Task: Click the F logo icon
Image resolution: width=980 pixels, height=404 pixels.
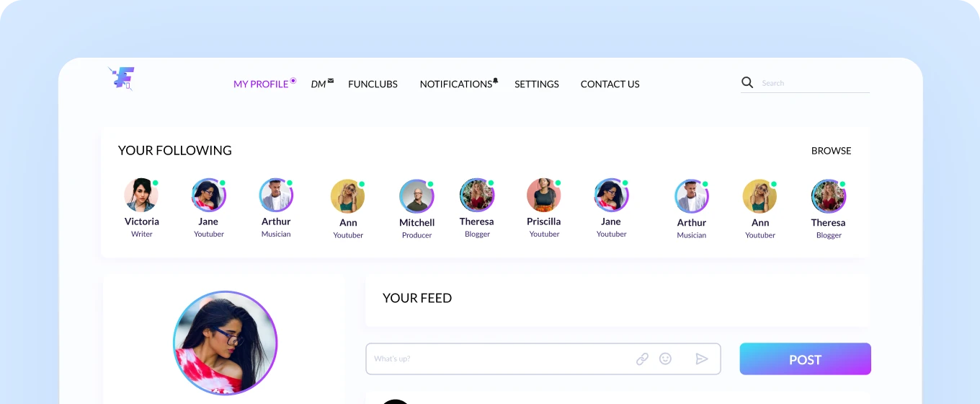Action: (x=122, y=78)
